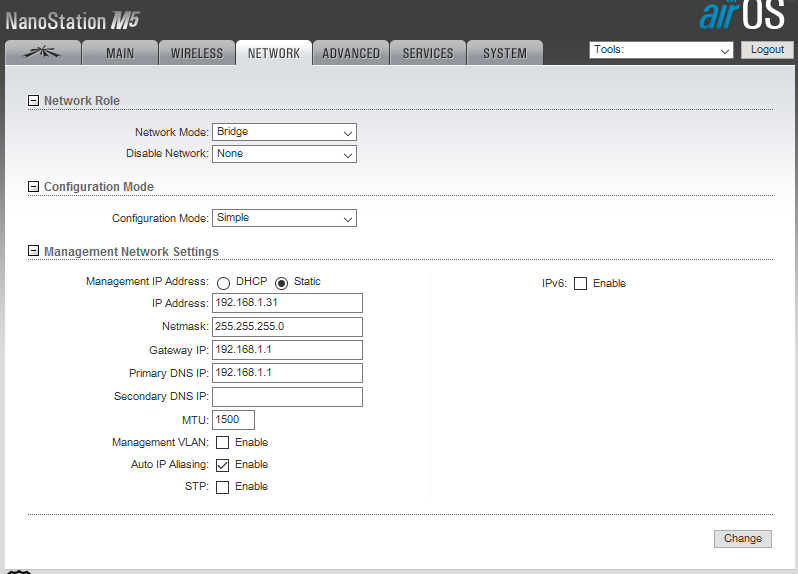Click the Secondary DNS IP field
Screen dimensions: 798x574
pos(287,397)
